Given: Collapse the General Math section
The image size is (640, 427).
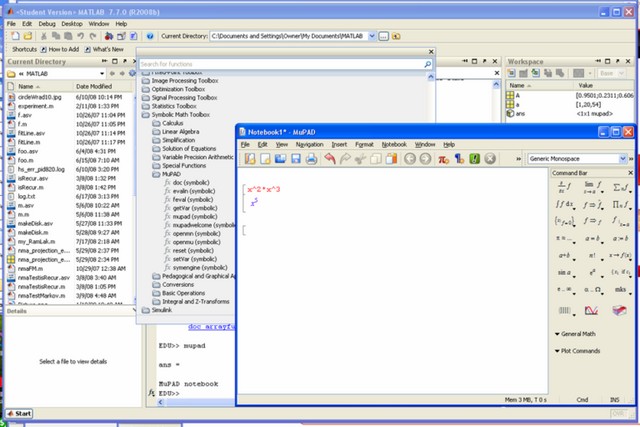Looking at the screenshot, I should (x=557, y=334).
